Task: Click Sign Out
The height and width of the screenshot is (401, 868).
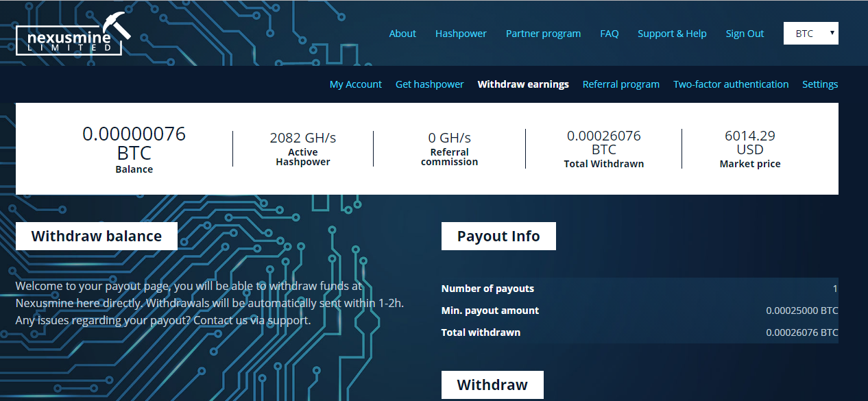Action: pyautogui.click(x=745, y=34)
